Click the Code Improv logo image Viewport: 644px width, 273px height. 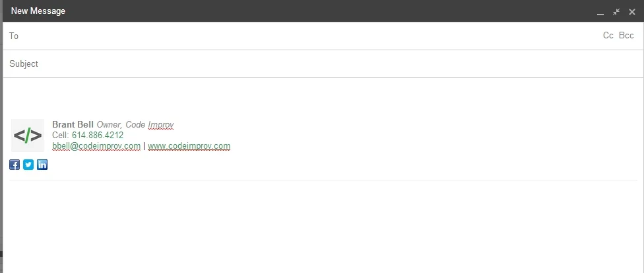pyautogui.click(x=28, y=136)
